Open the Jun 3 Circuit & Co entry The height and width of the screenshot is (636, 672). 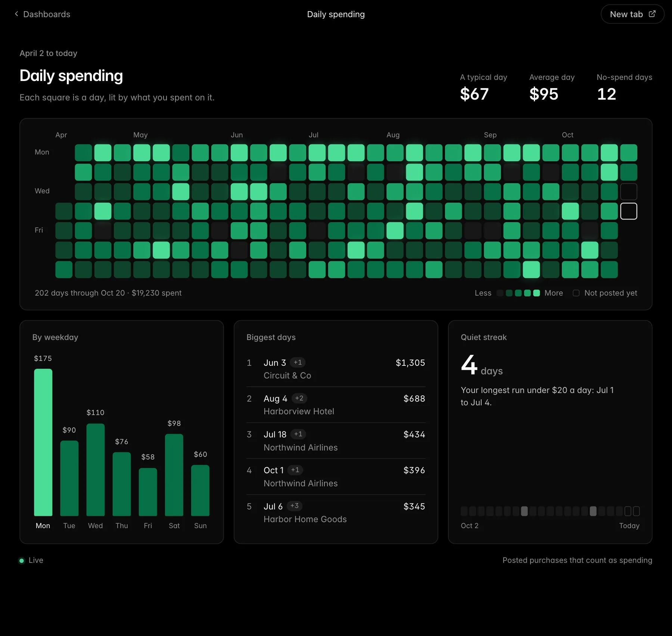coord(336,369)
